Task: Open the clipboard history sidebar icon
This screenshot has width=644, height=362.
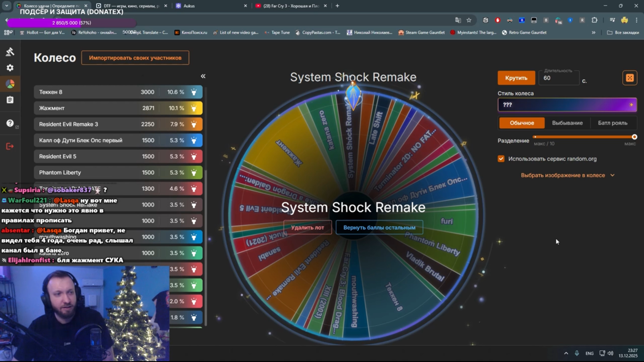Action: pos(10,100)
